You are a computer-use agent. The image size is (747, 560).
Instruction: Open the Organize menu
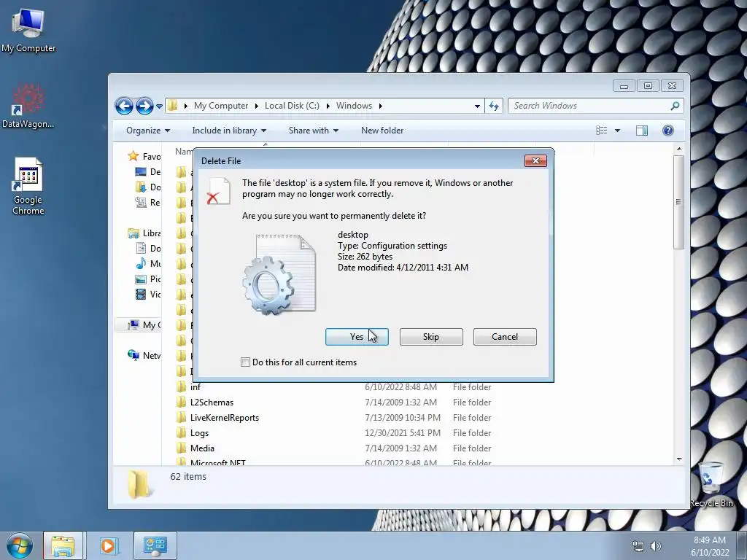pyautogui.click(x=147, y=131)
